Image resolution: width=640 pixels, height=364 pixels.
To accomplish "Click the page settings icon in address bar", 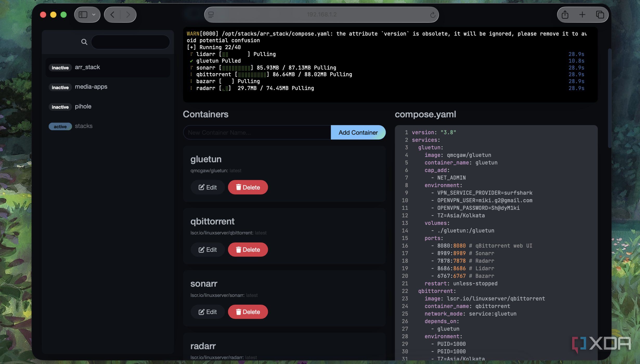I will [x=211, y=15].
